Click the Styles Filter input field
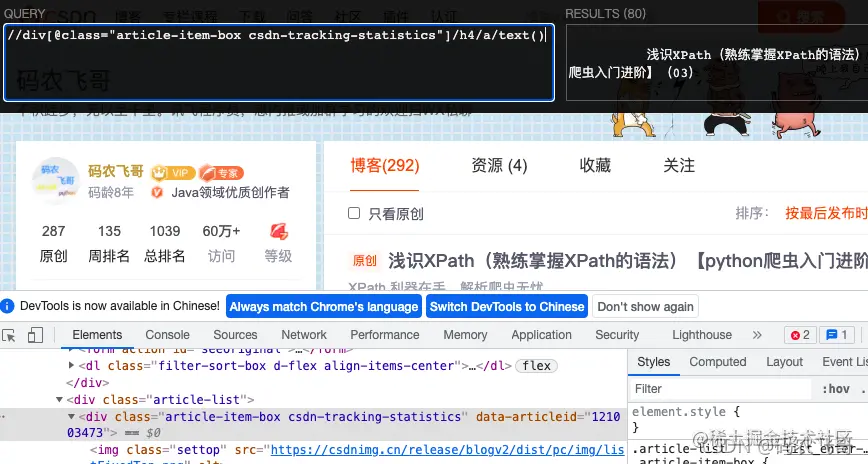This screenshot has width=868, height=464. pyautogui.click(x=720, y=389)
